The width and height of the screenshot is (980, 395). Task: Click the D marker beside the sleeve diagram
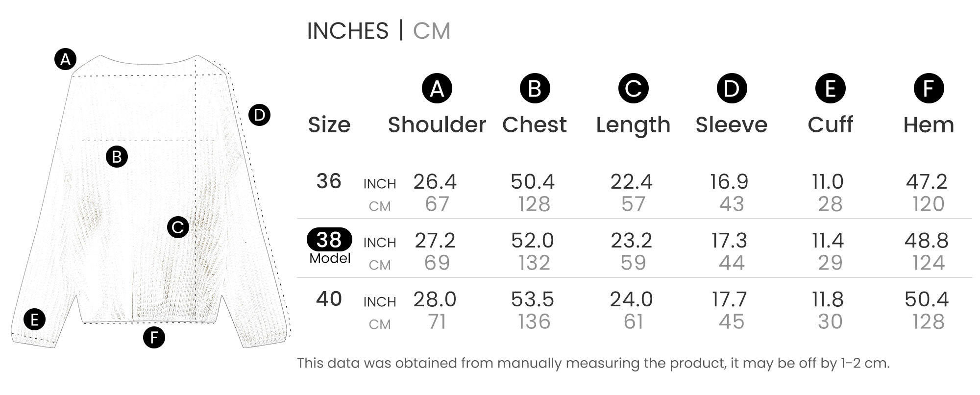(259, 115)
